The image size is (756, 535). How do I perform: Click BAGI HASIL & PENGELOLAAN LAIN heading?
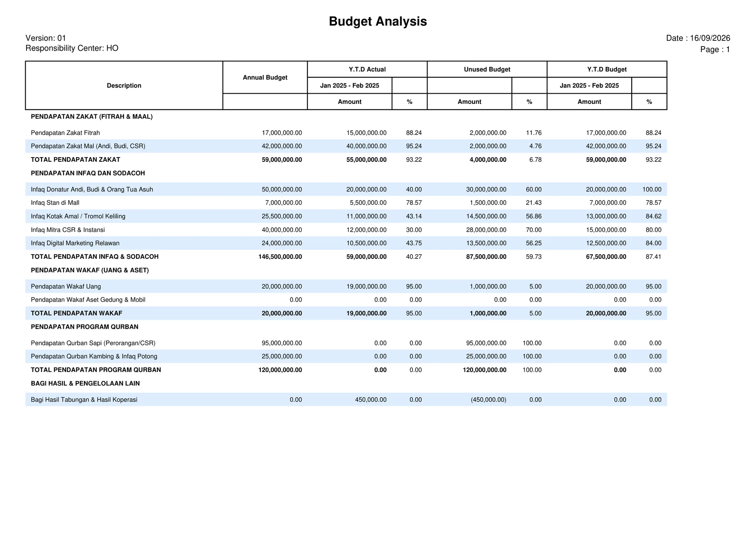85,383
